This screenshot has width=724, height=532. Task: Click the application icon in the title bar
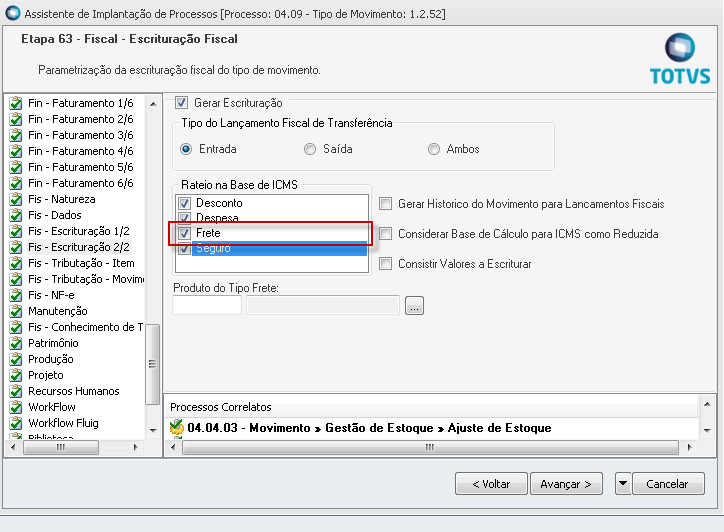(12, 13)
